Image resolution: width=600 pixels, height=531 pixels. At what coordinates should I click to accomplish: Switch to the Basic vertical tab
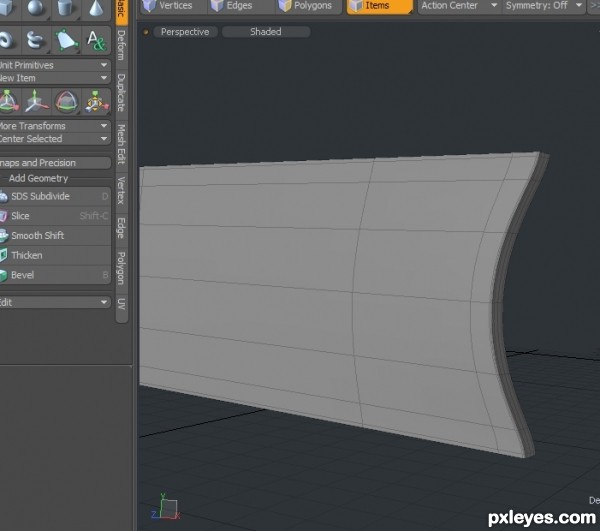coord(121,11)
